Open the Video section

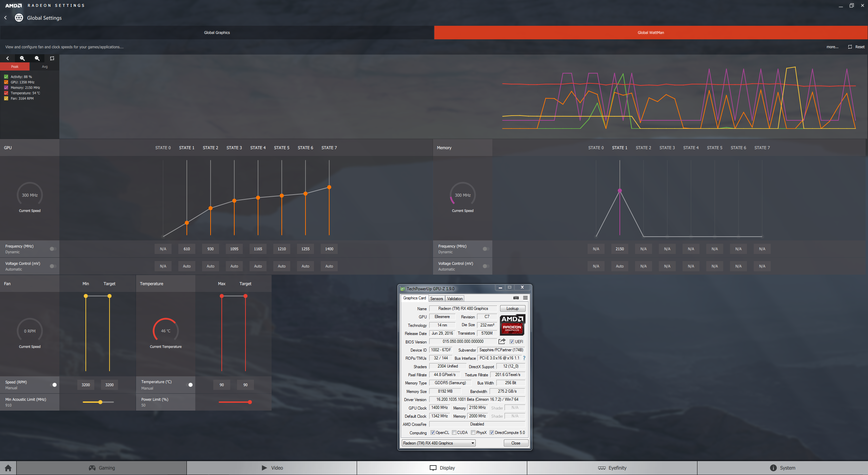272,468
